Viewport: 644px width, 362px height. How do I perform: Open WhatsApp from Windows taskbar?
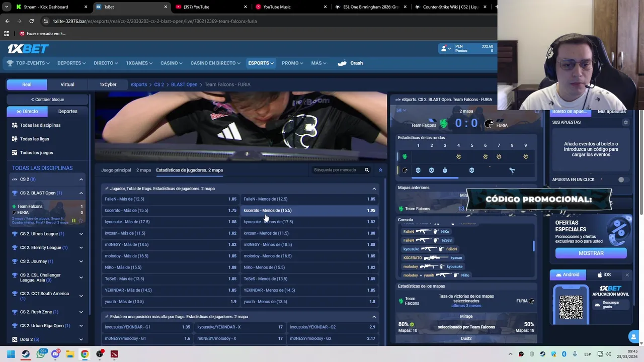(41, 354)
